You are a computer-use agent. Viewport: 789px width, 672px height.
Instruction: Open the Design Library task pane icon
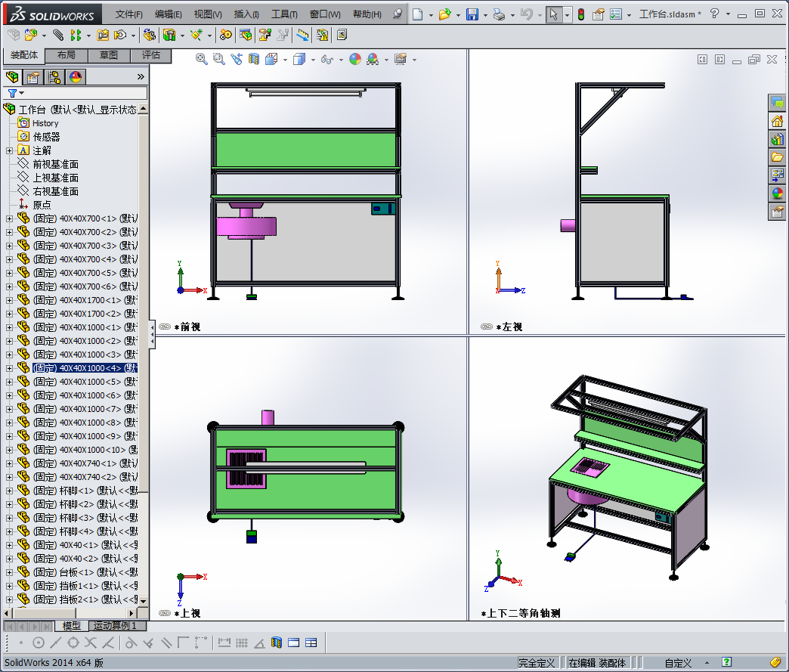point(777,139)
